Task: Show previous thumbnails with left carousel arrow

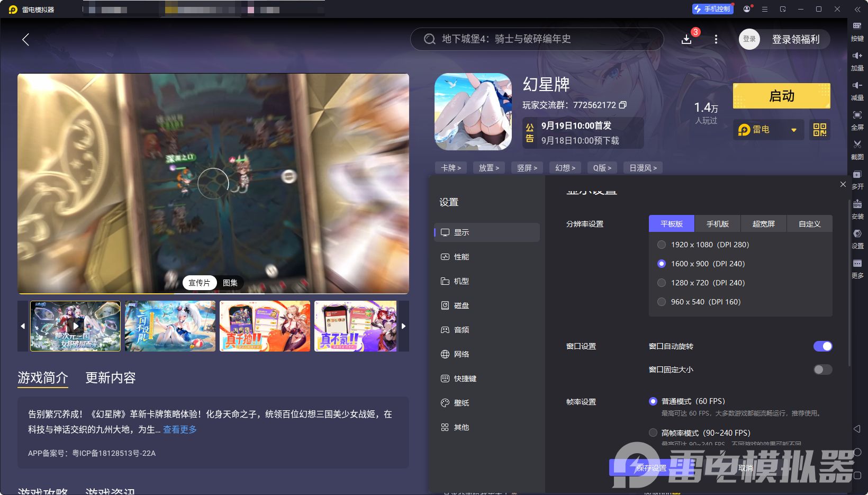Action: pos(23,326)
